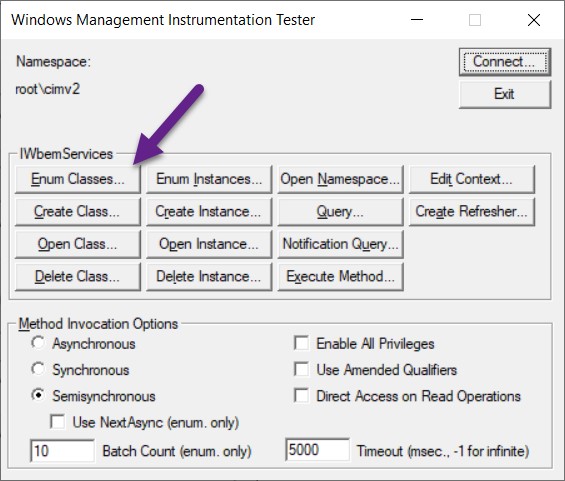The height and width of the screenshot is (481, 565).
Task: Click the Delete Class... button
Action: pyautogui.click(x=78, y=276)
